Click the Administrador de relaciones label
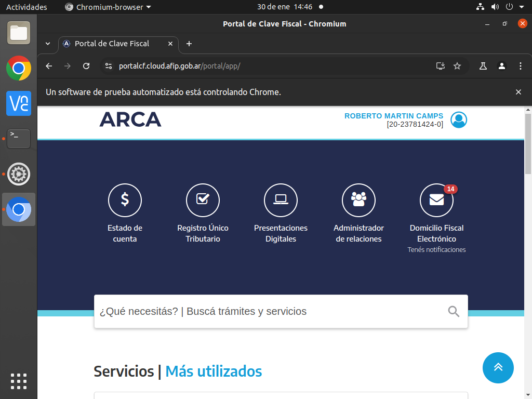Image resolution: width=532 pixels, height=399 pixels. pyautogui.click(x=358, y=233)
